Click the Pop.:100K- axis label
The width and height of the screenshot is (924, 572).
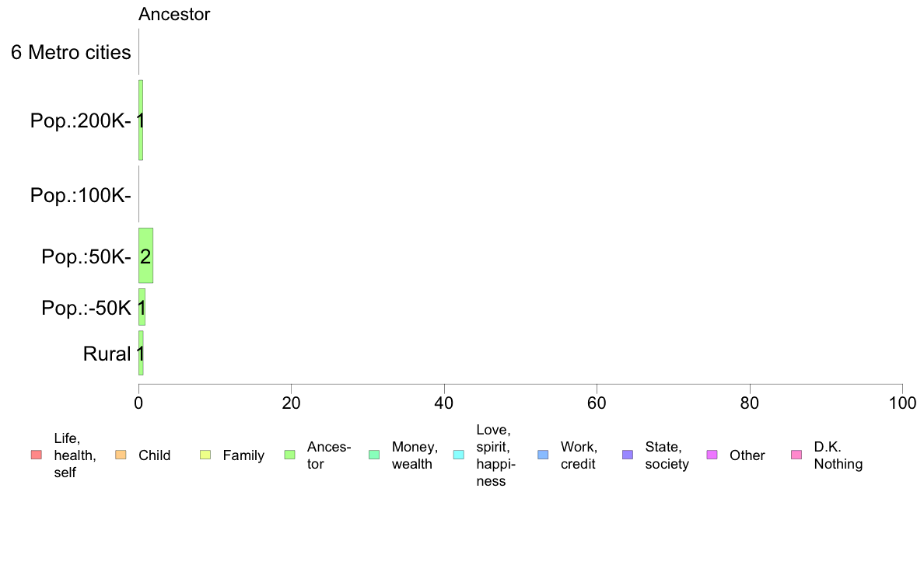(81, 195)
